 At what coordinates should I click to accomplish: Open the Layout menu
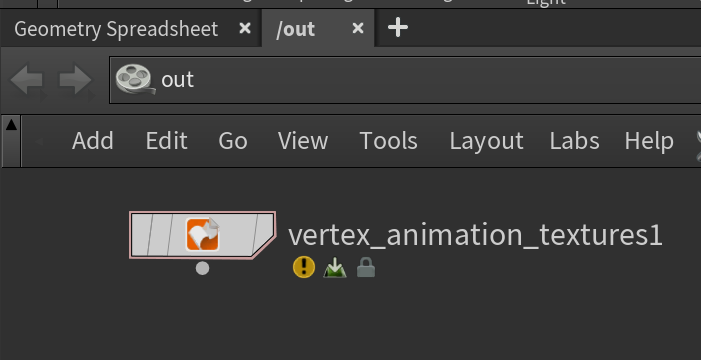click(x=486, y=142)
